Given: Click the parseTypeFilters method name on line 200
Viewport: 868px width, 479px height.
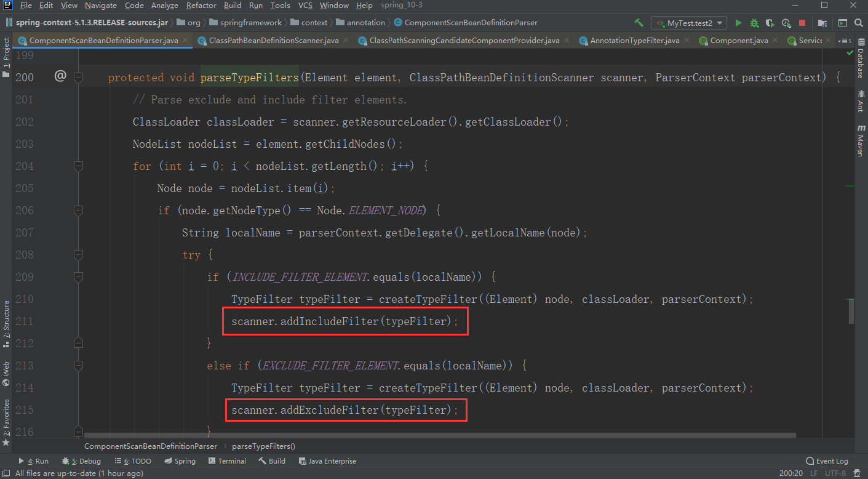Looking at the screenshot, I should pyautogui.click(x=249, y=78).
